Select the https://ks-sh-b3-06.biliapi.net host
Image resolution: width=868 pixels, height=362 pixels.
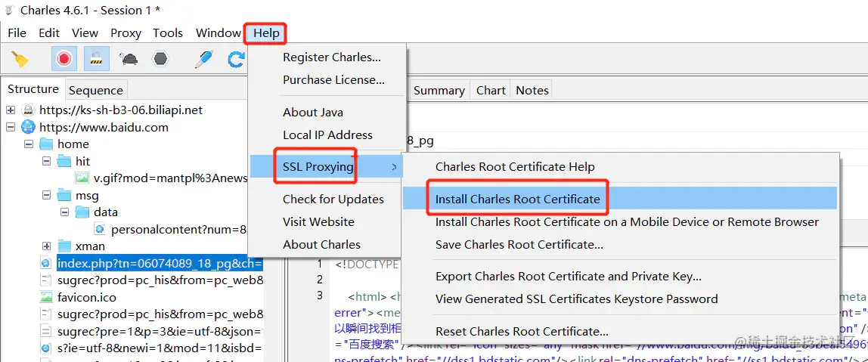click(121, 110)
